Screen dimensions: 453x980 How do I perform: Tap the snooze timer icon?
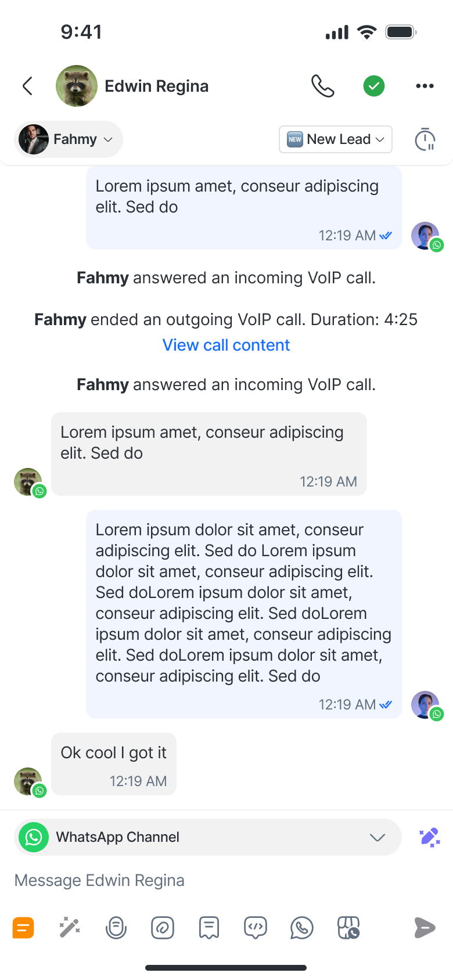[x=425, y=139]
